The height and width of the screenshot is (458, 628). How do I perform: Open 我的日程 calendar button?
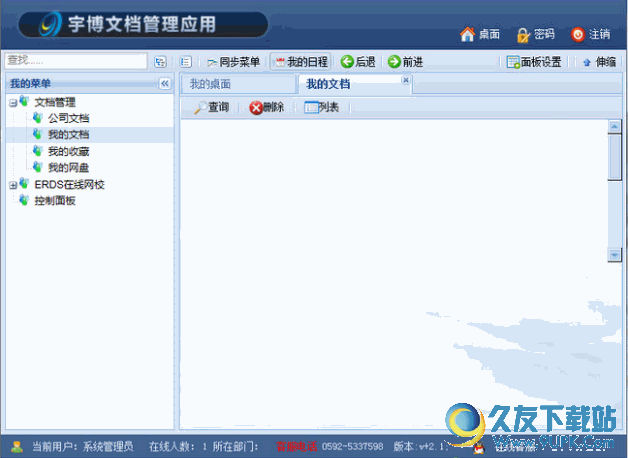pyautogui.click(x=301, y=62)
